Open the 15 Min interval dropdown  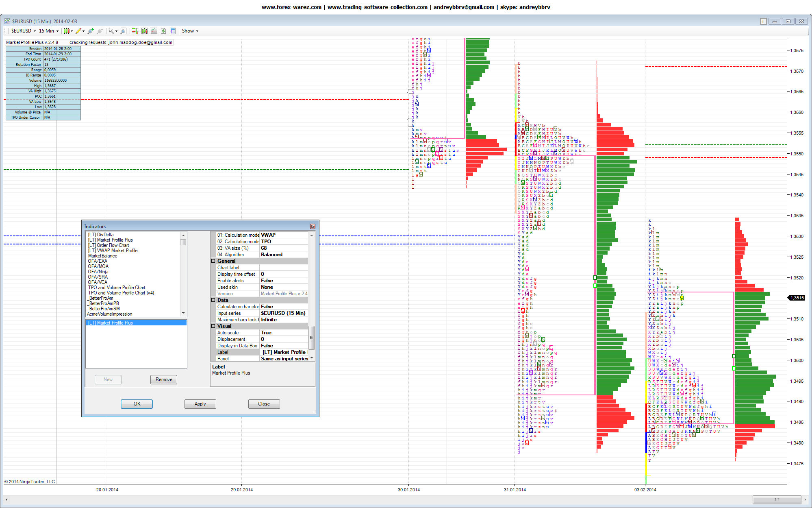click(x=48, y=31)
